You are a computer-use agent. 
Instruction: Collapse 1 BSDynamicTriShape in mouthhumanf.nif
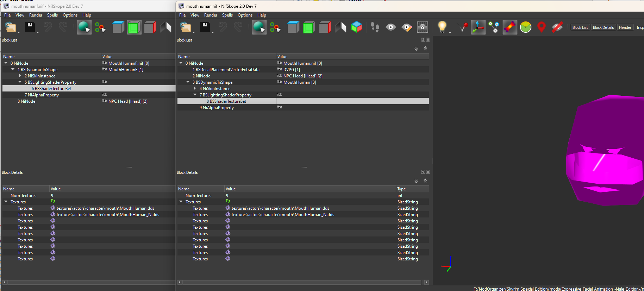tap(13, 69)
